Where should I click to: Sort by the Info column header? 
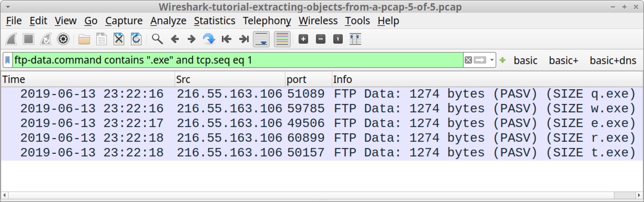pyautogui.click(x=487, y=79)
